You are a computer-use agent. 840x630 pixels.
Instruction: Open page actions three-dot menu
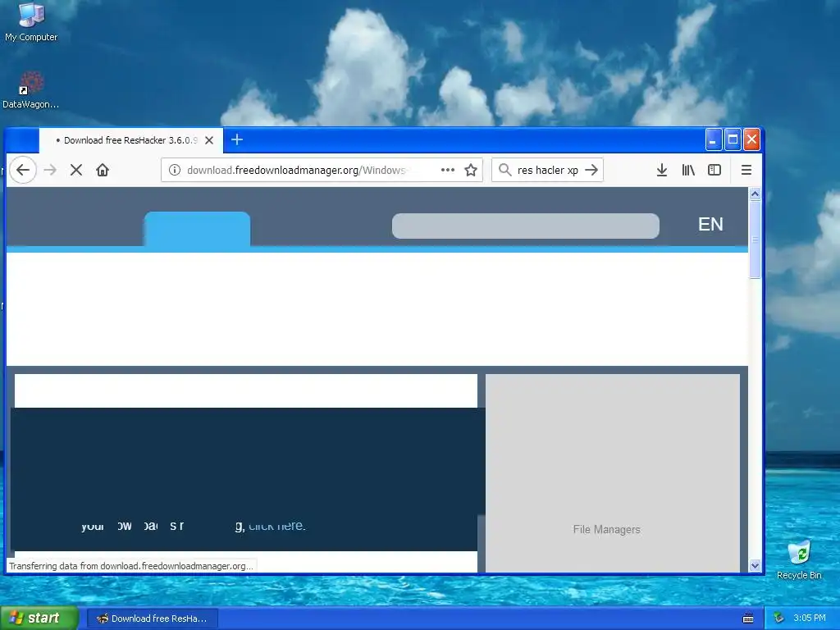tap(448, 171)
